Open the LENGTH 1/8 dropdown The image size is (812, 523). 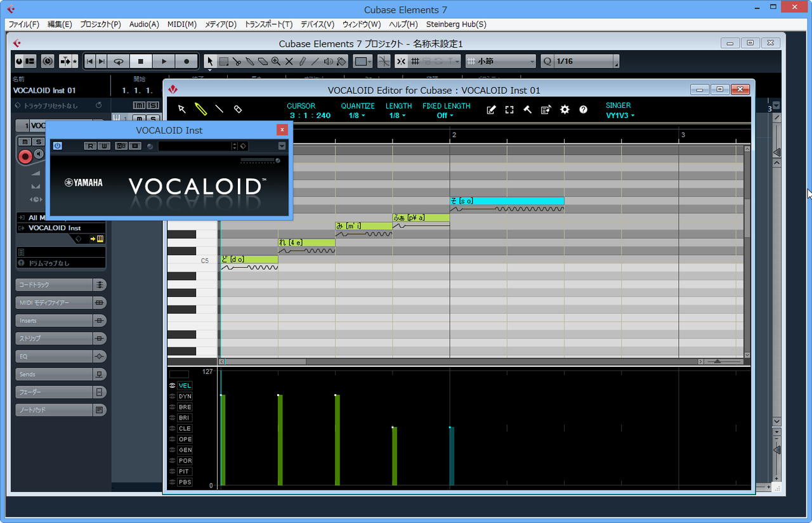[x=398, y=116]
